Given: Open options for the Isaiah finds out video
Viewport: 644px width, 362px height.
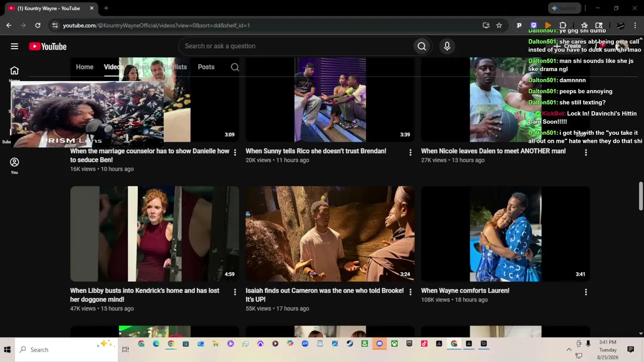Looking at the screenshot, I should point(410,292).
